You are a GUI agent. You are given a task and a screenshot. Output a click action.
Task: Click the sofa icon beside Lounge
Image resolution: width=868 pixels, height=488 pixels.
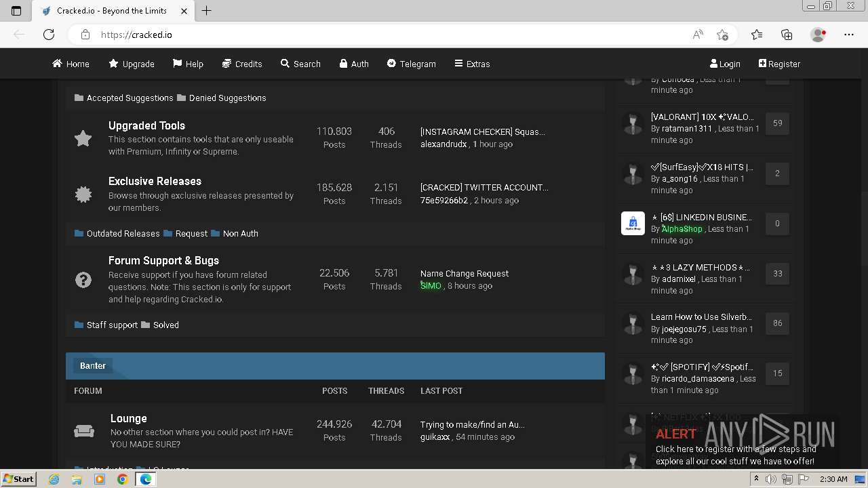[84, 431]
